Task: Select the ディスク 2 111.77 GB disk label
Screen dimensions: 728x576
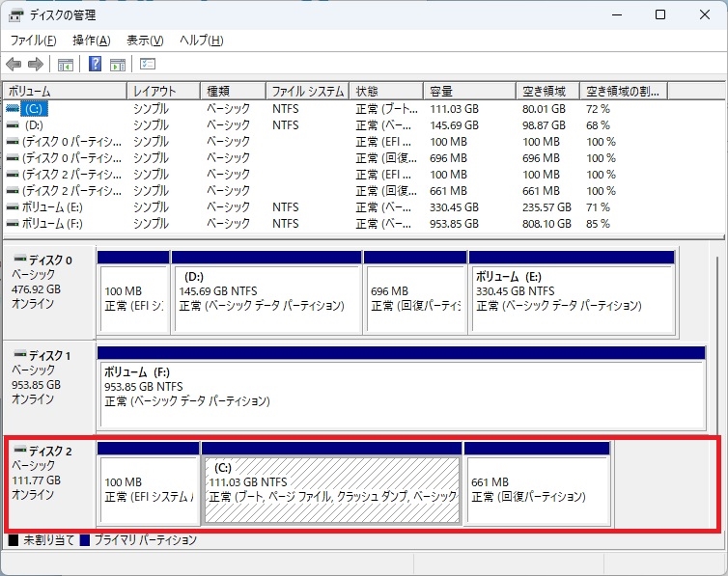Action: pos(49,483)
